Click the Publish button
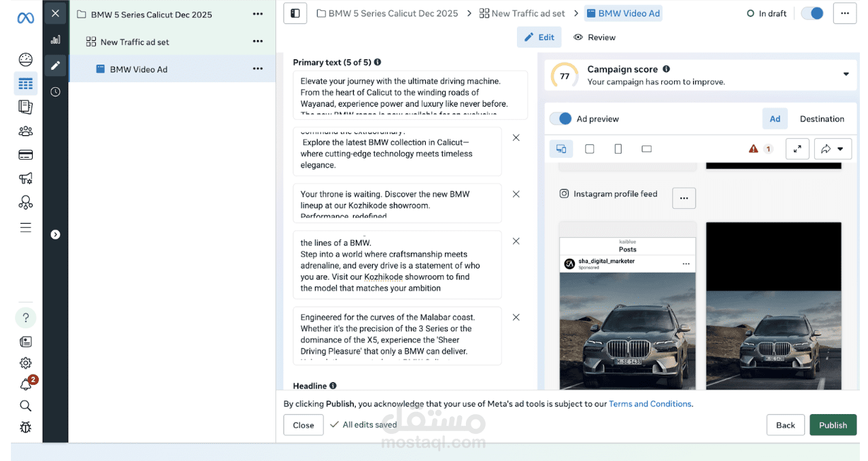Screen dimensions: 868x461 click(x=833, y=425)
